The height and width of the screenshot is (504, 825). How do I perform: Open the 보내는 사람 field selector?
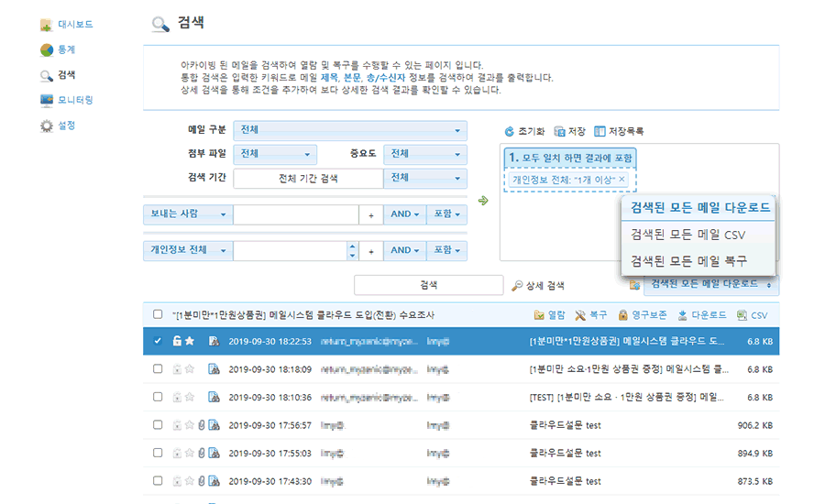point(186,214)
